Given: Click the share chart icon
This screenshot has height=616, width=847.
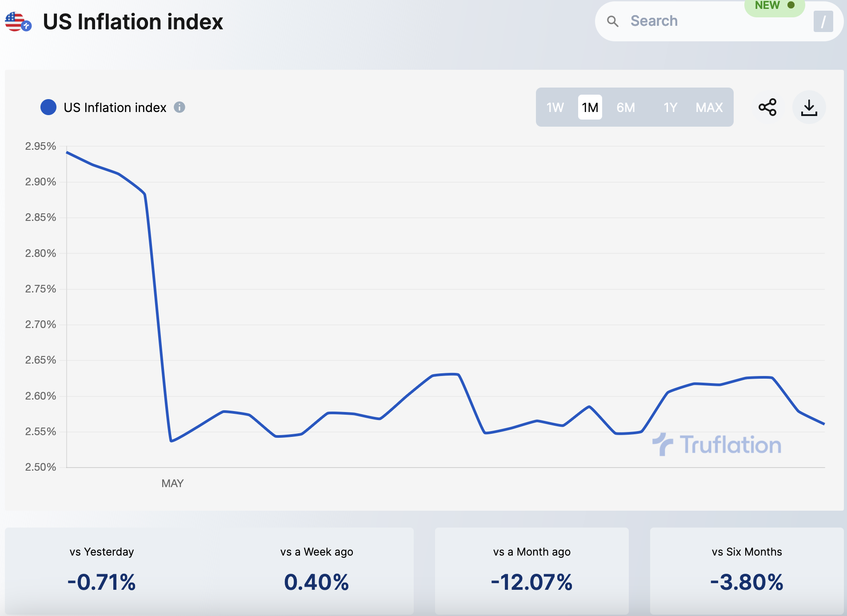Looking at the screenshot, I should 767,107.
